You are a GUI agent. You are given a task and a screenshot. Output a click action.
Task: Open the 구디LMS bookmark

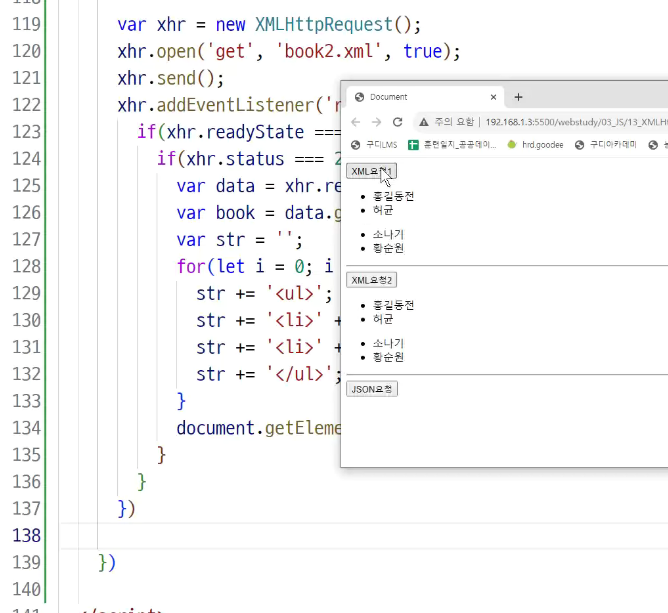(374, 145)
